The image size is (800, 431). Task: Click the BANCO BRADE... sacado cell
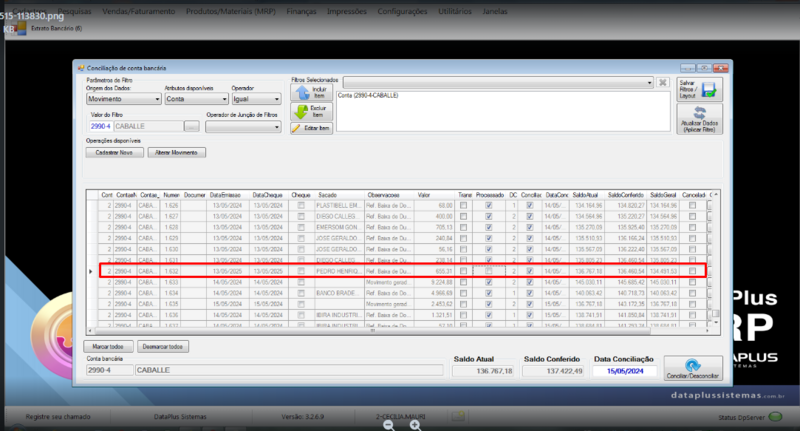tap(340, 293)
